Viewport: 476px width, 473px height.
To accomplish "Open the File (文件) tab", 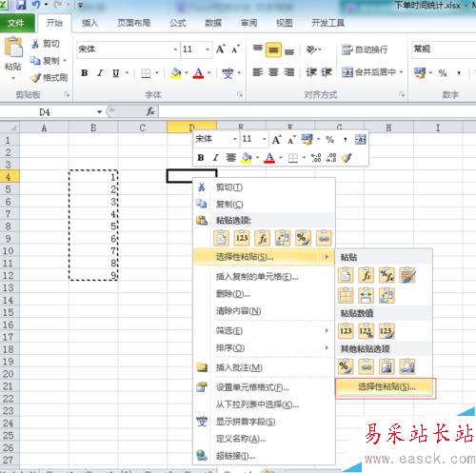I will click(x=17, y=23).
